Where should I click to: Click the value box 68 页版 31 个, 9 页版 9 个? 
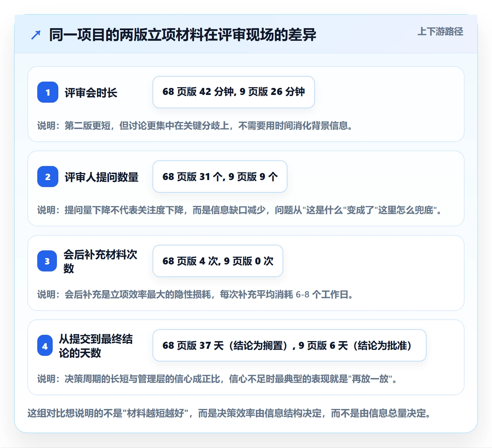[220, 177]
